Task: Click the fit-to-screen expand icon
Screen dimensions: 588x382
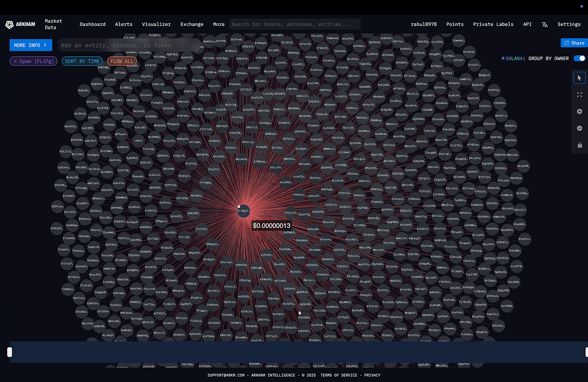Action: pos(580,95)
